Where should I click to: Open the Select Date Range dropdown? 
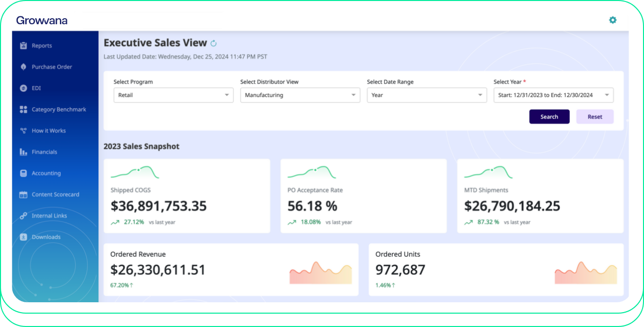pyautogui.click(x=427, y=95)
